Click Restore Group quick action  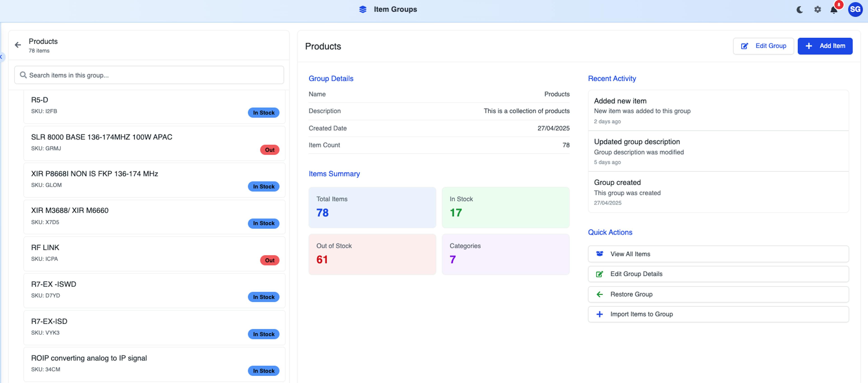[x=718, y=294]
